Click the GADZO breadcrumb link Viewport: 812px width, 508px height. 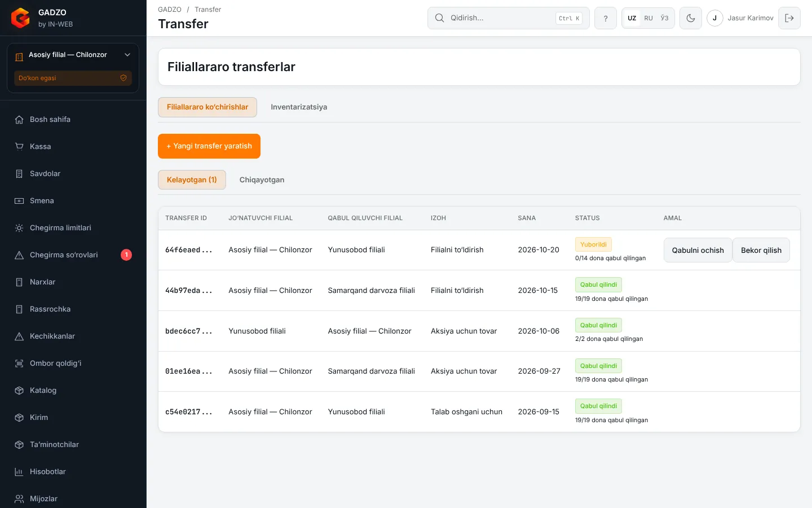tap(170, 10)
